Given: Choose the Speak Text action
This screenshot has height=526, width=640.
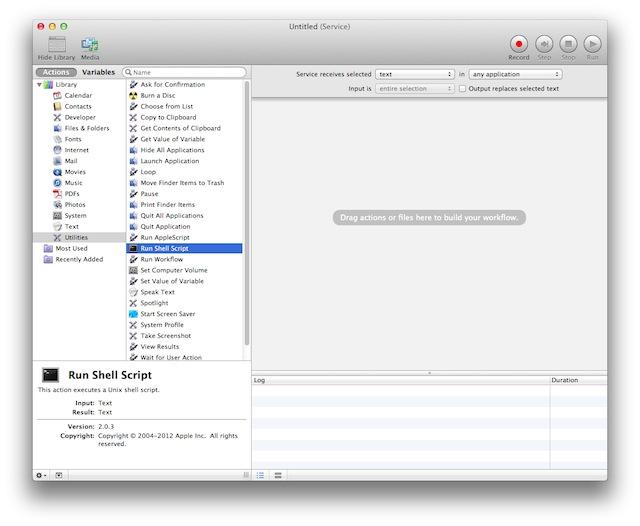Looking at the screenshot, I should tap(157, 292).
